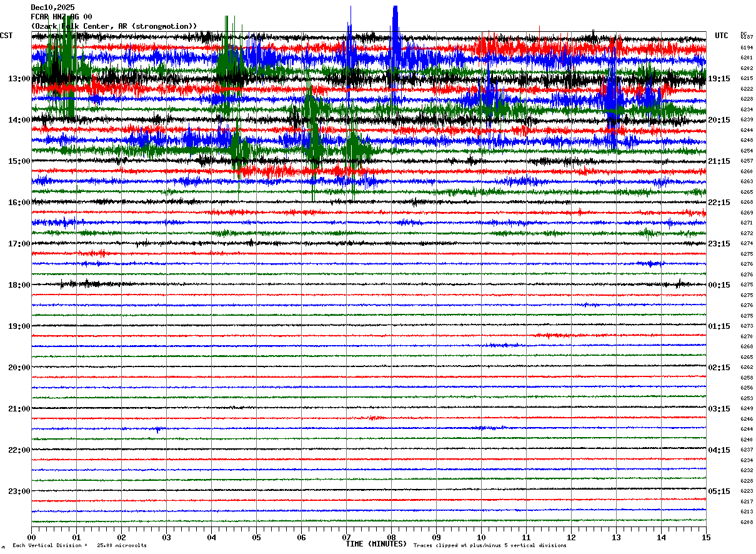756x554 pixels.
Task: Select DC offset value 6253
Action: click(x=747, y=398)
